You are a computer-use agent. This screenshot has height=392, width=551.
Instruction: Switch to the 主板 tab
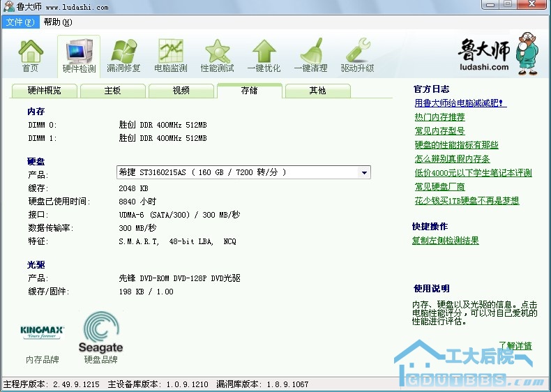point(112,91)
